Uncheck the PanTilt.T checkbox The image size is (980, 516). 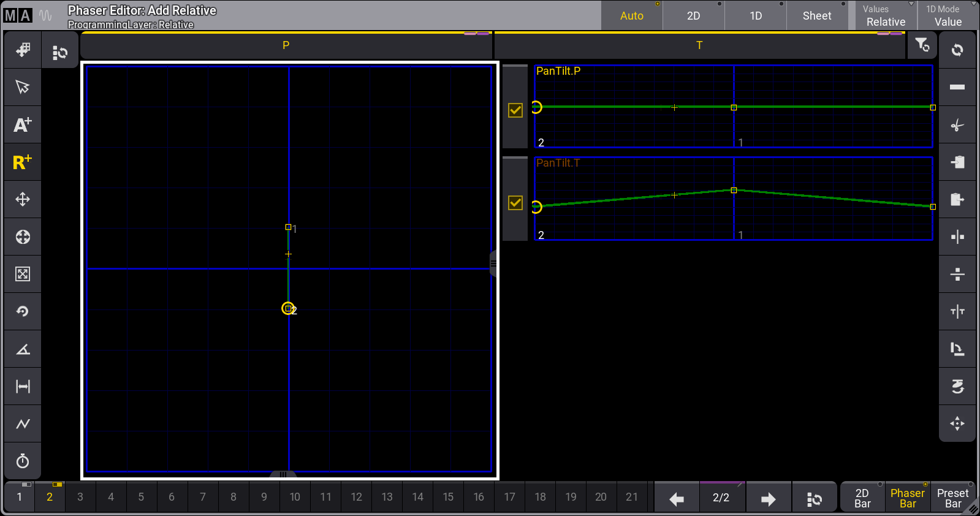[515, 203]
